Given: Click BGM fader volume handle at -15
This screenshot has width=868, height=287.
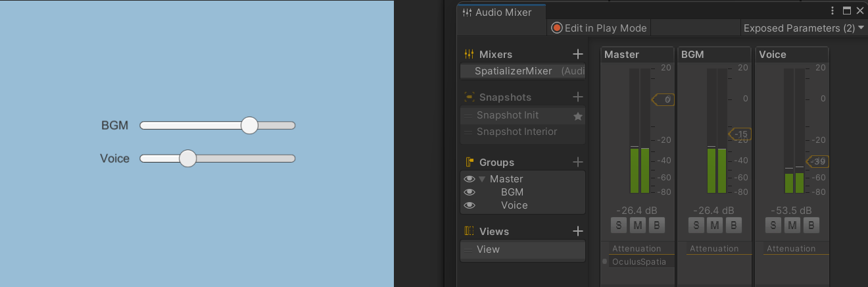Looking at the screenshot, I should (740, 134).
